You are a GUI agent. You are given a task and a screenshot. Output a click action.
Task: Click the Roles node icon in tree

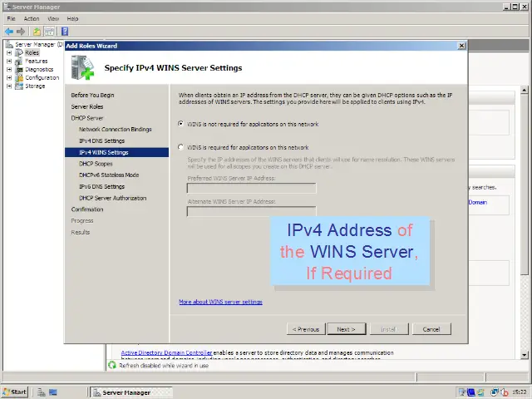19,52
